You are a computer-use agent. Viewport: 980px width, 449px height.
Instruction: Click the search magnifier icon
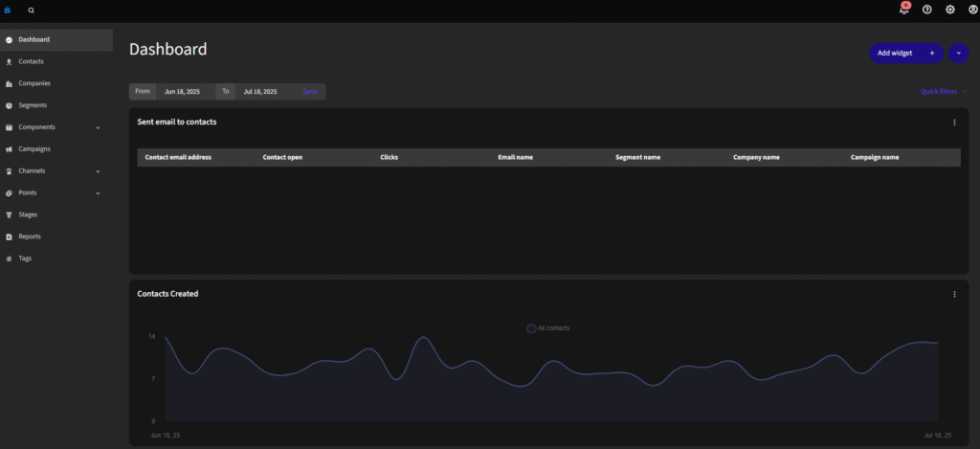pyautogui.click(x=32, y=10)
